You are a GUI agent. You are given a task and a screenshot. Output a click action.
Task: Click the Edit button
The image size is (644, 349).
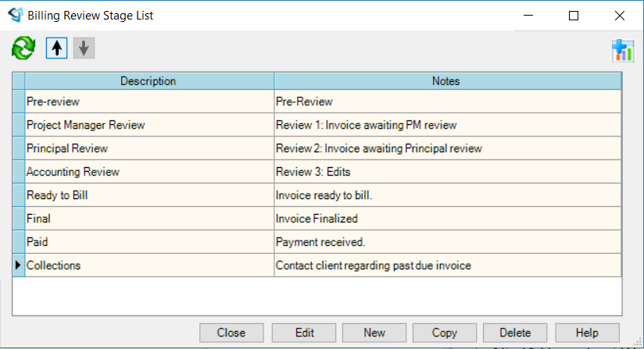[304, 333]
